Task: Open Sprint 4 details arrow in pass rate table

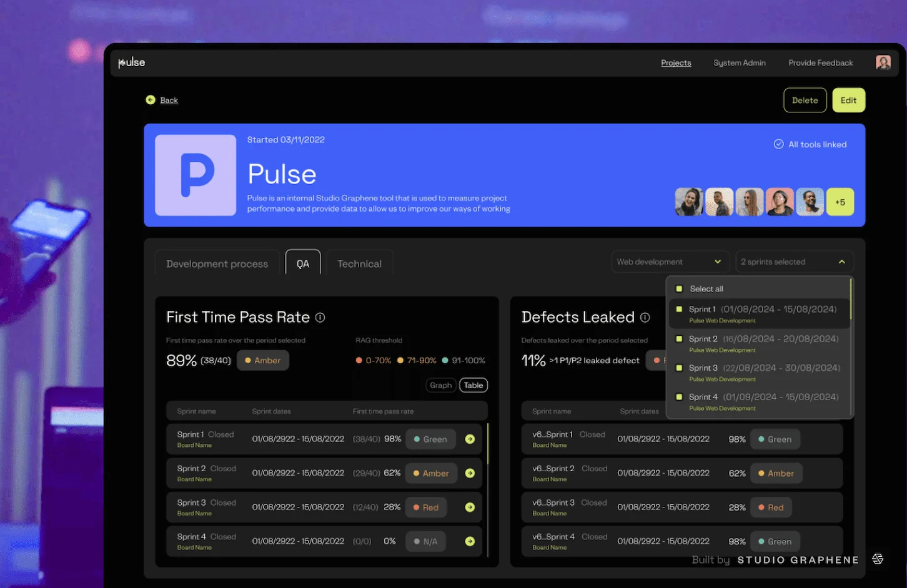Action: pos(470,542)
